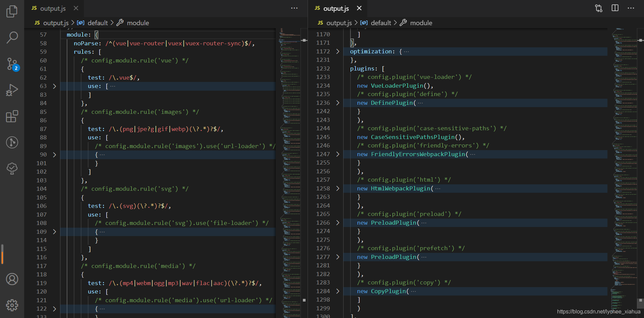This screenshot has width=644, height=318.
Task: Click comment config.module.rule('vue')
Action: click(x=135, y=60)
